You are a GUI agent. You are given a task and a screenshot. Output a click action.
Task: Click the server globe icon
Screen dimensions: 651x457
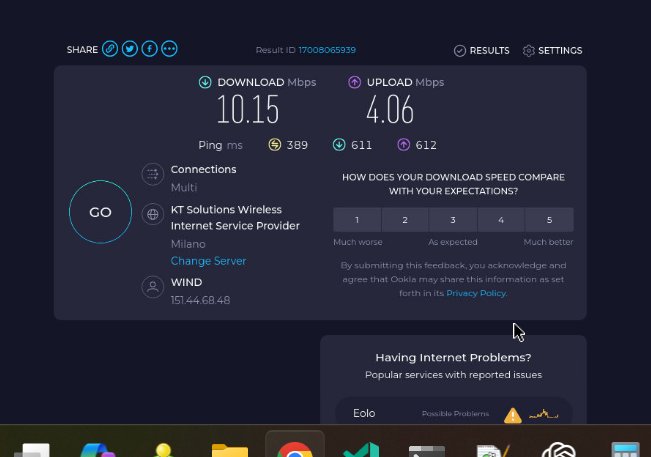click(153, 214)
